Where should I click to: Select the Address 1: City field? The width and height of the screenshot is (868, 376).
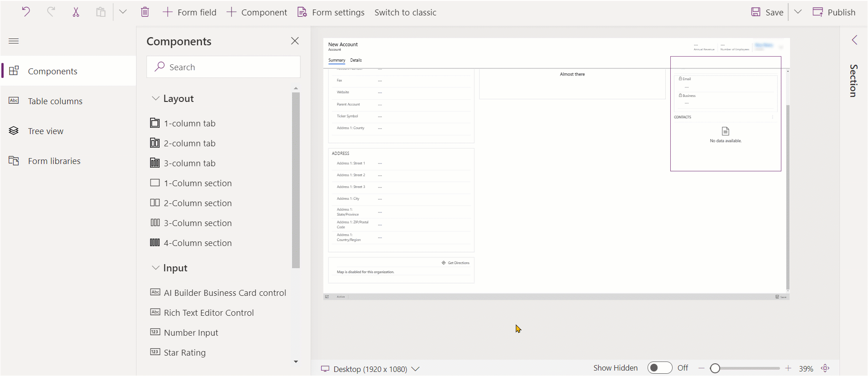tap(401, 199)
